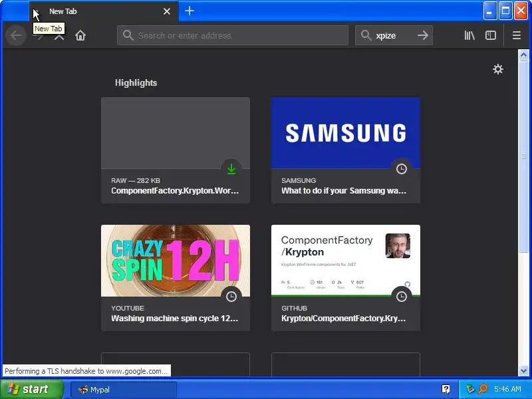The width and height of the screenshot is (532, 399).
Task: Click the history clock icon on Samsung card
Action: point(402,169)
